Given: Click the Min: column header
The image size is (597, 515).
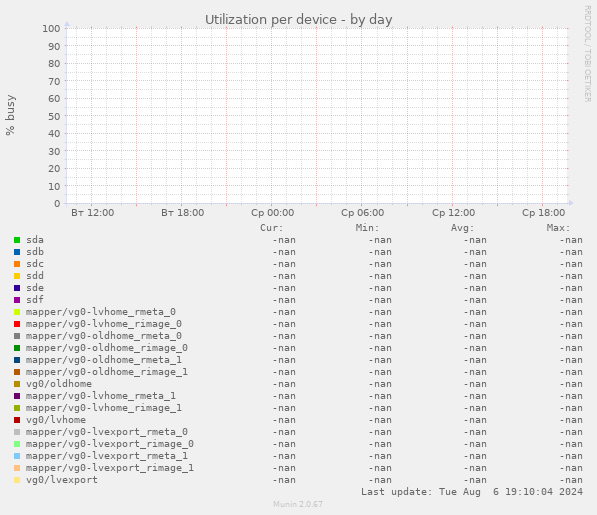Looking at the screenshot, I should [367, 228].
